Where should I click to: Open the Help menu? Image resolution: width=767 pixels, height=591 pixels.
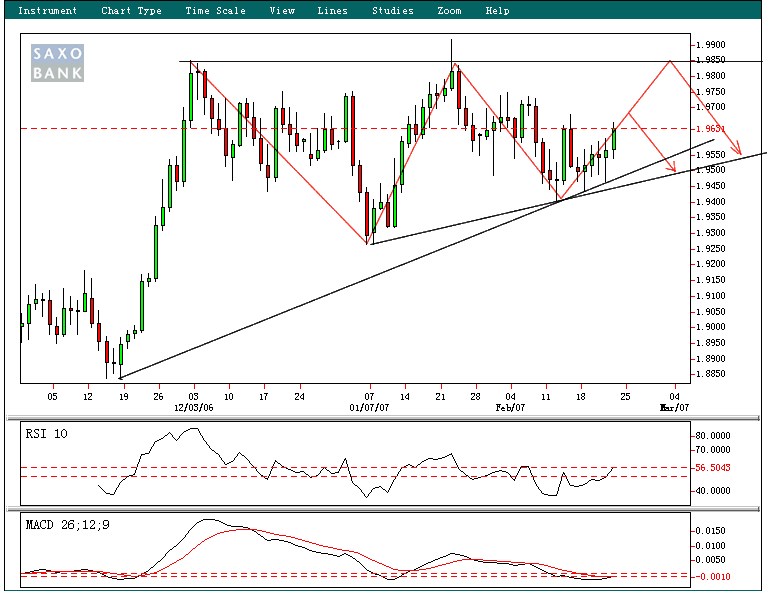497,10
